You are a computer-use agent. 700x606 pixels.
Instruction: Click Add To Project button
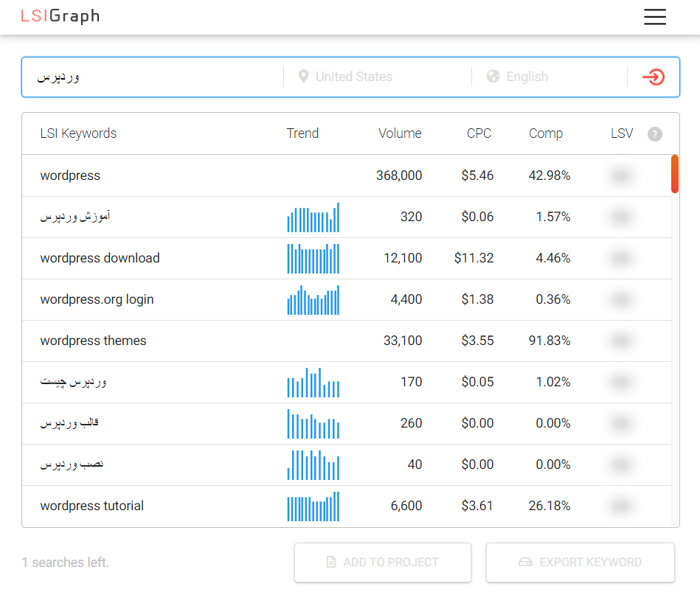(383, 563)
